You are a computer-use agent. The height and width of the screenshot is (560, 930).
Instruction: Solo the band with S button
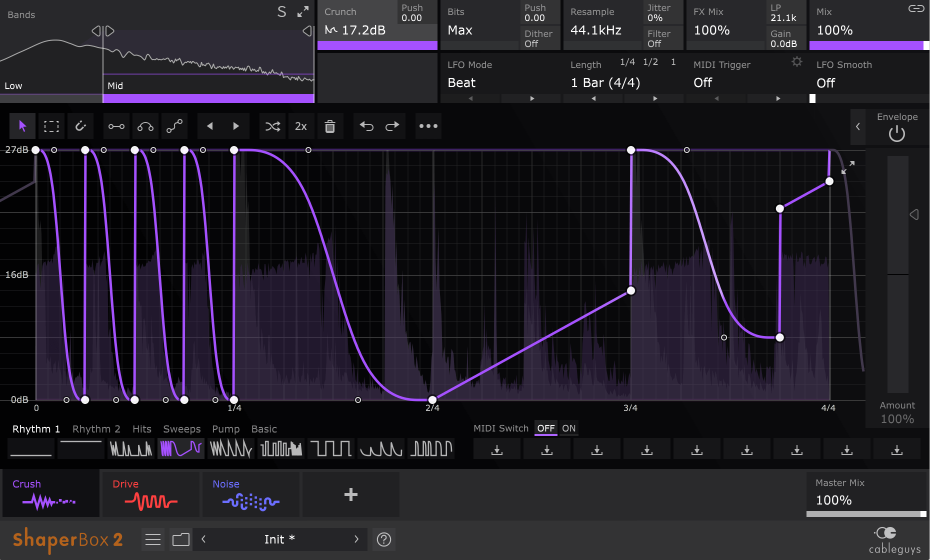pyautogui.click(x=282, y=12)
